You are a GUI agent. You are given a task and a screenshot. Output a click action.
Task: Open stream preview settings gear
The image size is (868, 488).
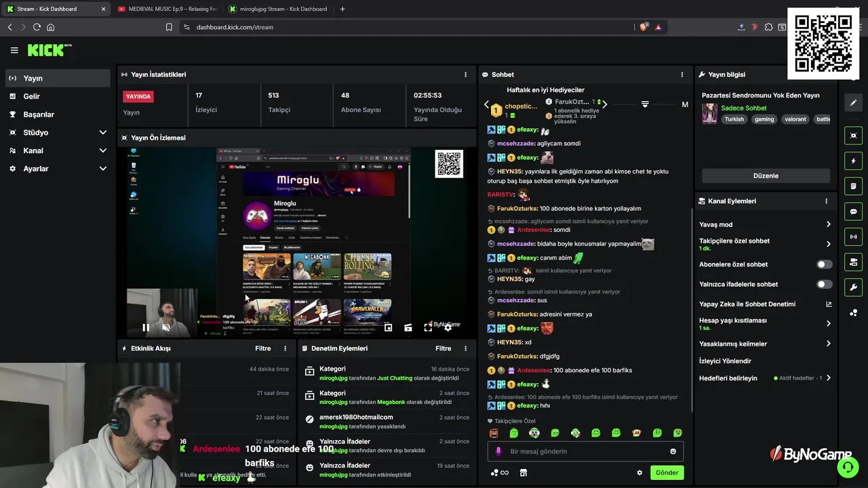click(x=448, y=327)
